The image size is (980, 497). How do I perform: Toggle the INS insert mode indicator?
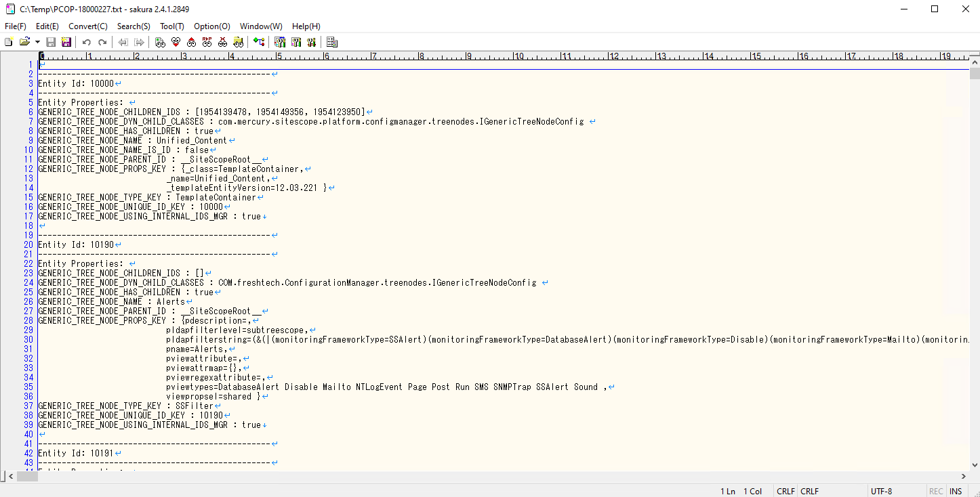(x=956, y=492)
